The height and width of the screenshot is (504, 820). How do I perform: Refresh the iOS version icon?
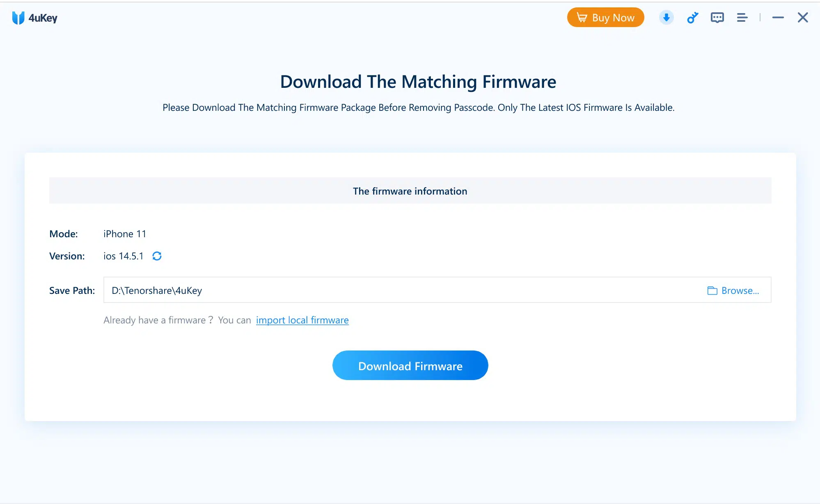click(157, 256)
